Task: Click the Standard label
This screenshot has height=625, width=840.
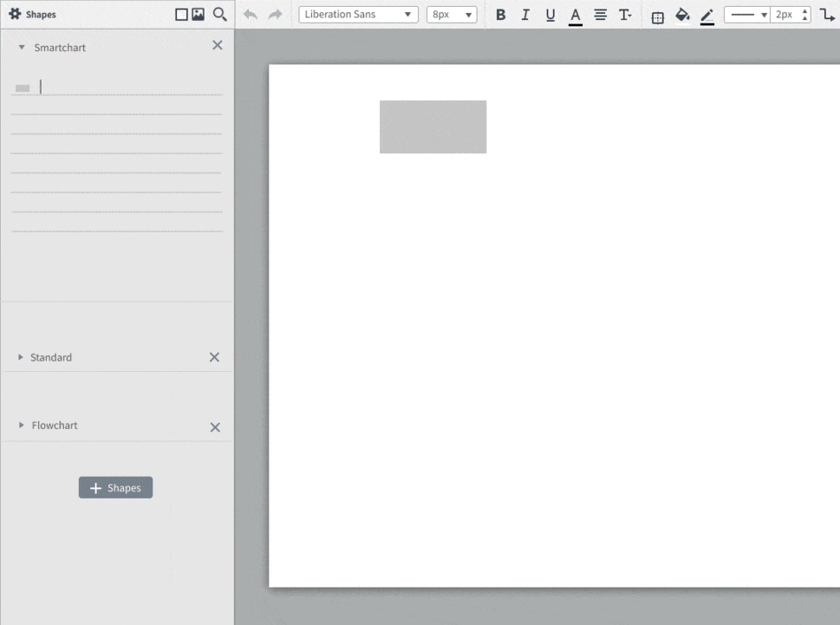Action: [51, 357]
